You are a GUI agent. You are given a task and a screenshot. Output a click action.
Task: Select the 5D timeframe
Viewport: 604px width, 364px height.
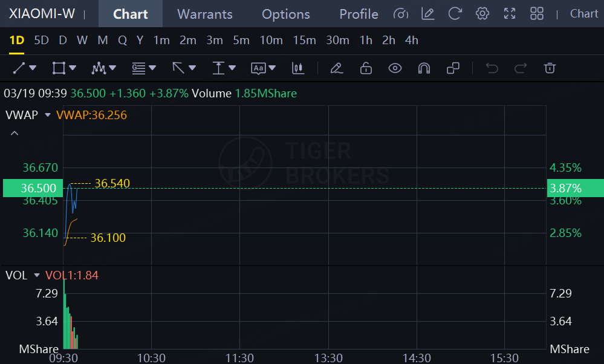(x=41, y=41)
